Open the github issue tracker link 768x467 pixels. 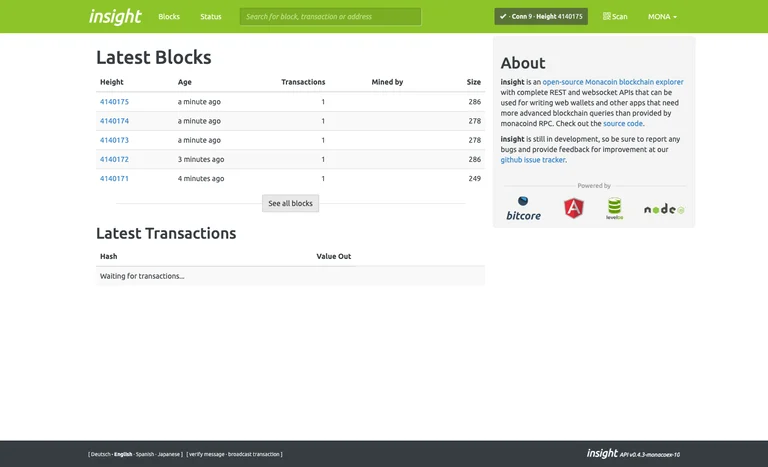(x=532, y=160)
